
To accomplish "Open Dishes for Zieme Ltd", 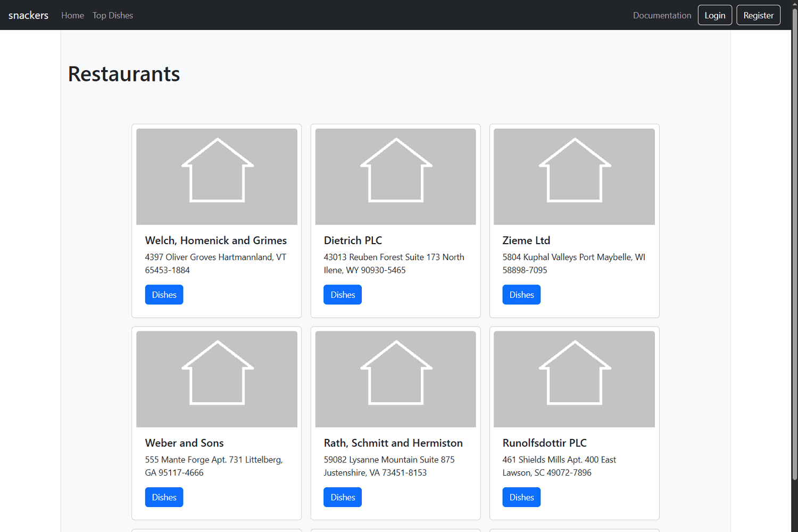I will pyautogui.click(x=521, y=295).
